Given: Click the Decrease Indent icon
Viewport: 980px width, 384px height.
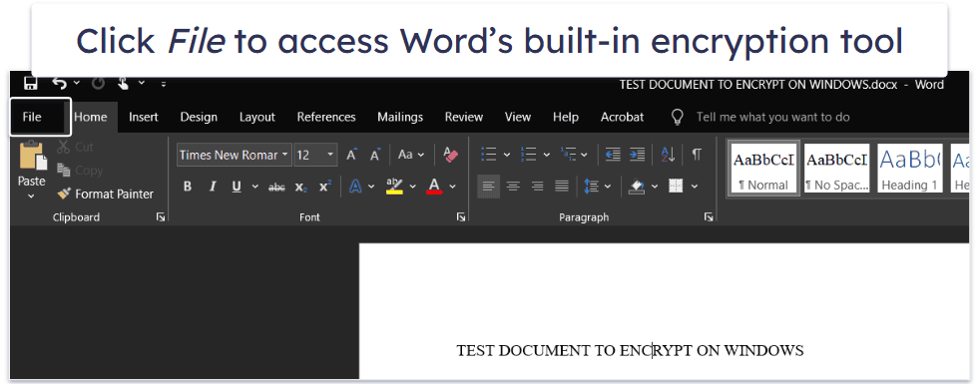Looking at the screenshot, I should [x=613, y=155].
